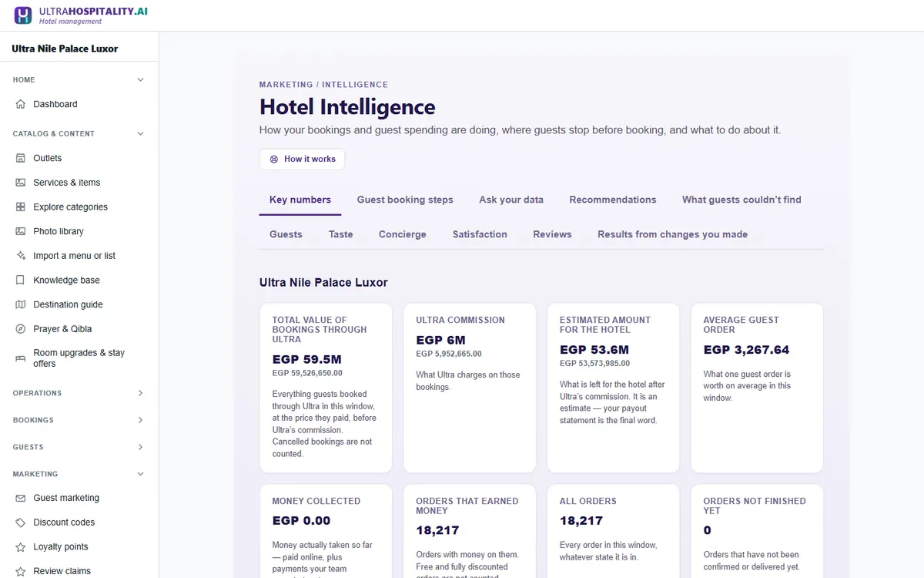
Task: Click the Orders that earned money card
Action: click(x=470, y=531)
